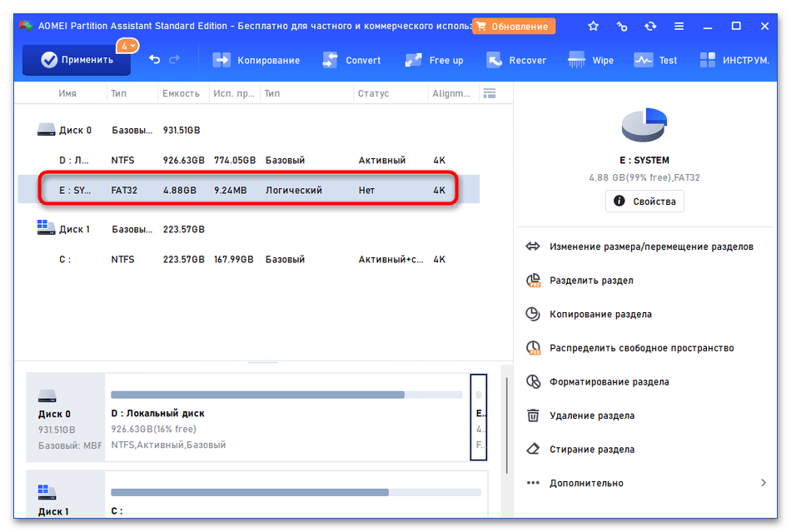This screenshot has height=532, width=791.
Task: Click the Исп. пр... column header
Action: pyautogui.click(x=234, y=93)
